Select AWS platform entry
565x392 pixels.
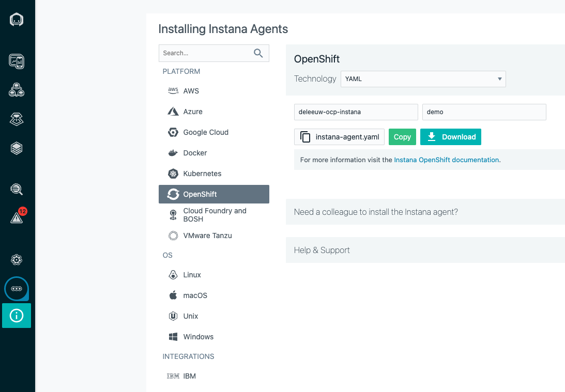pos(213,91)
